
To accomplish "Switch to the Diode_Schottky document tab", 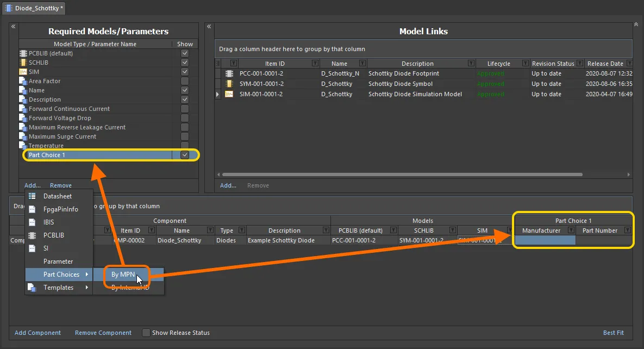I will 34,8.
